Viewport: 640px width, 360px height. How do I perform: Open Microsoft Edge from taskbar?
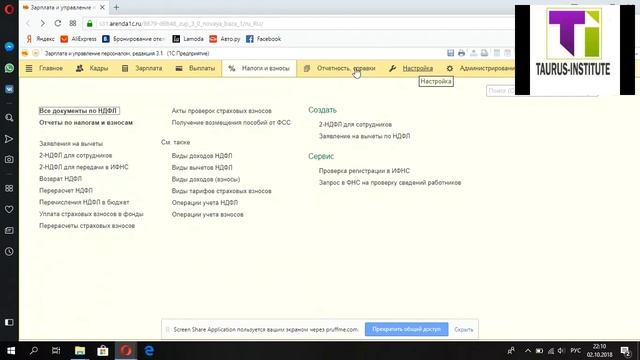click(x=149, y=351)
